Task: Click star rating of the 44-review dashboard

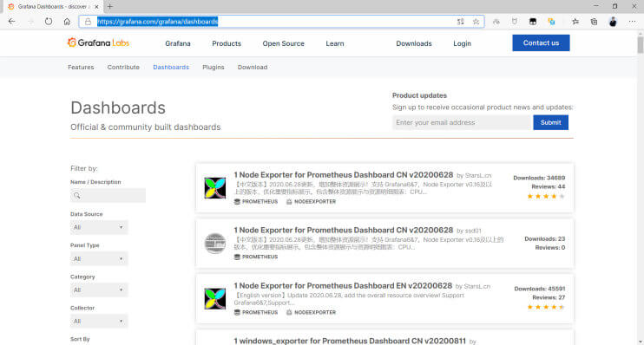Action: coord(546,197)
